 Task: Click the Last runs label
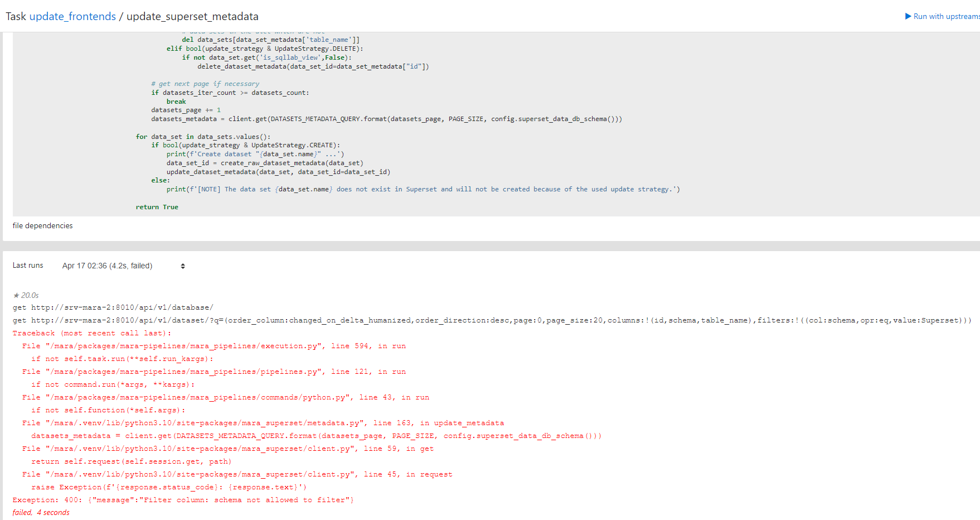click(x=28, y=265)
